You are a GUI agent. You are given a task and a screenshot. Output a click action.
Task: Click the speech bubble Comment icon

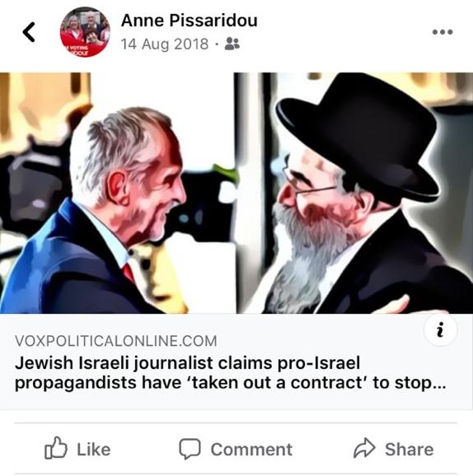(190, 449)
